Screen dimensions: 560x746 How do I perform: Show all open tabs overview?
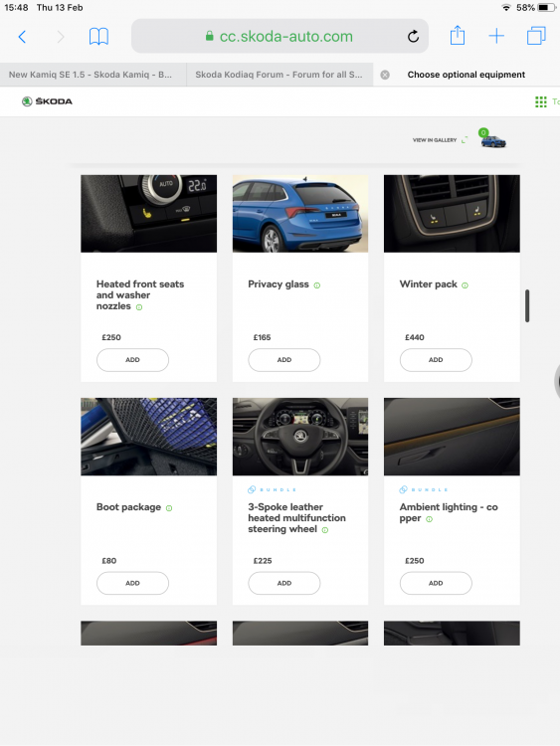point(536,36)
